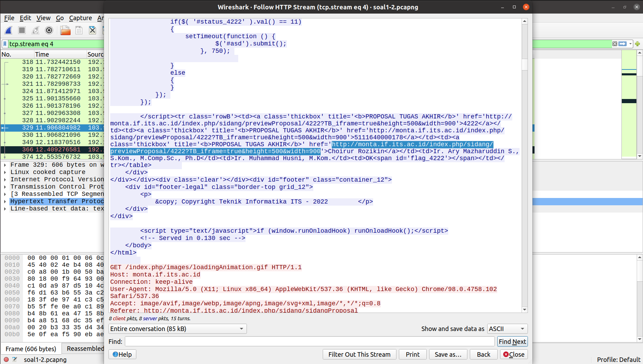Click the open capture file folder icon

65,31
